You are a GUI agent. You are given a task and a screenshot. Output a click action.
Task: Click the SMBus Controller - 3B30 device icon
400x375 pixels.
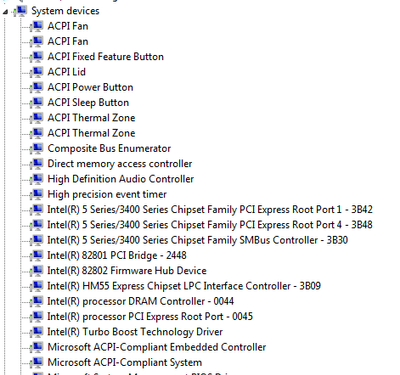click(x=36, y=240)
